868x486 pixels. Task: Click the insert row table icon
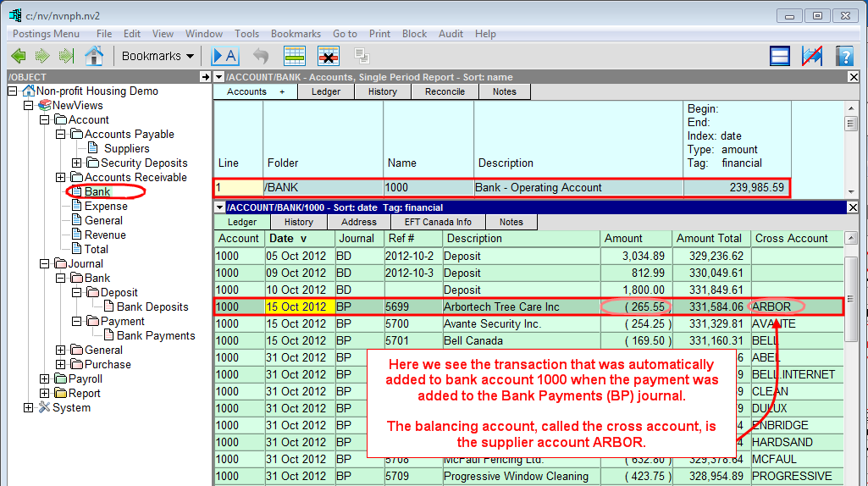click(295, 56)
